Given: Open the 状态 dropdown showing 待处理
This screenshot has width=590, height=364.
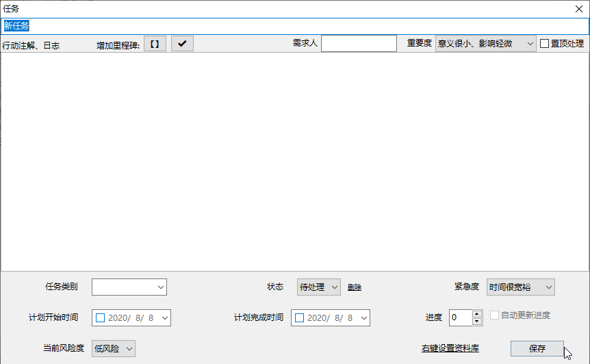Looking at the screenshot, I should click(x=319, y=287).
